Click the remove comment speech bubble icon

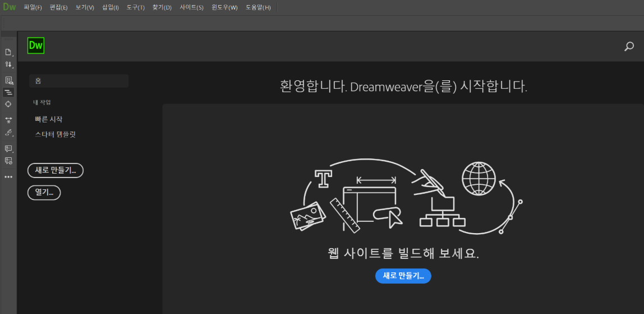(x=8, y=161)
